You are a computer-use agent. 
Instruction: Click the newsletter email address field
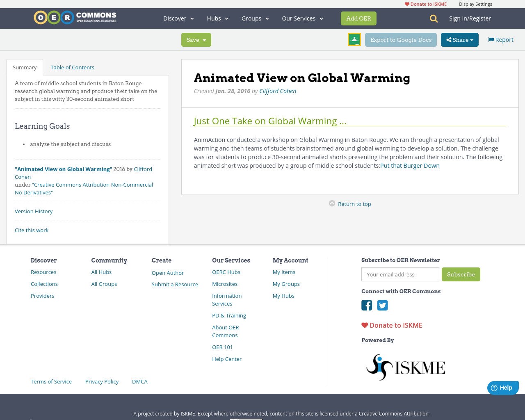(x=400, y=274)
